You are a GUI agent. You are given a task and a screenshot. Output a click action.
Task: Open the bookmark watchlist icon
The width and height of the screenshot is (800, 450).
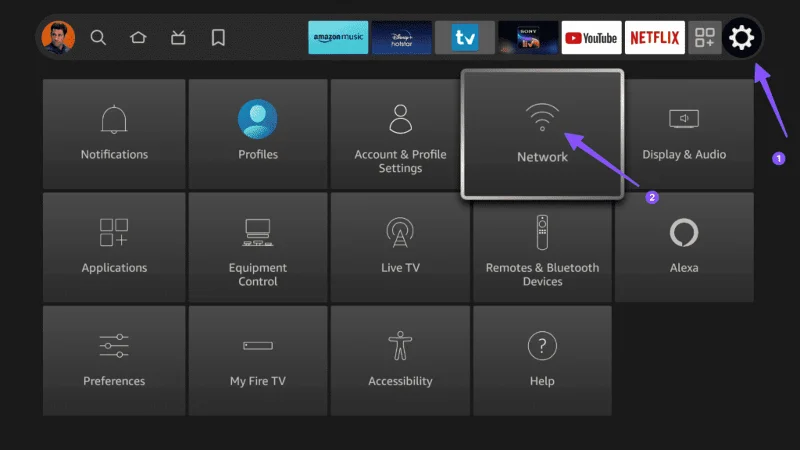(218, 37)
